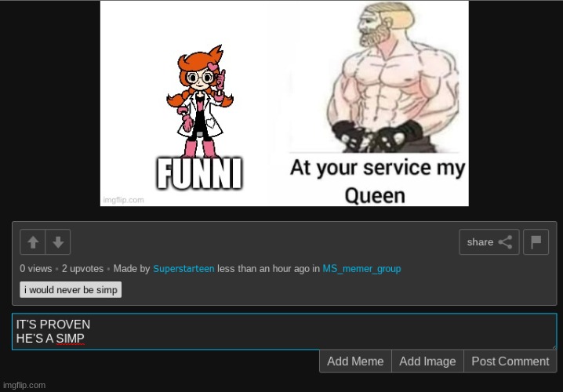563x392 pixels.
Task: Click the '0 views' text
Action: [x=36, y=268]
